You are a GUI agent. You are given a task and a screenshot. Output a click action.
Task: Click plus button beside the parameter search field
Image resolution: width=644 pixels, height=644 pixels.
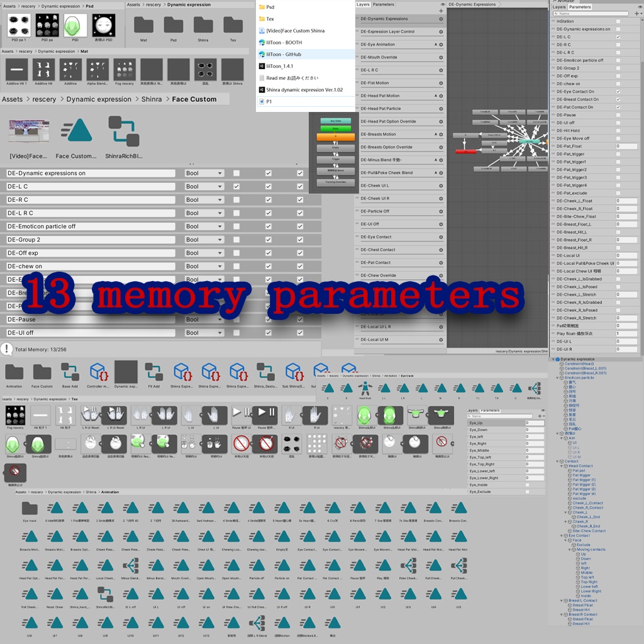[x=636, y=14]
